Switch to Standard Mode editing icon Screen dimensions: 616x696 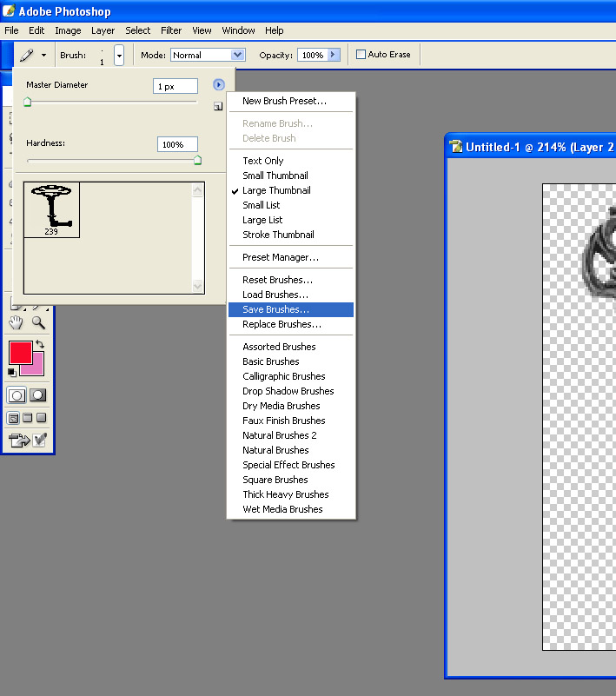pyautogui.click(x=17, y=395)
